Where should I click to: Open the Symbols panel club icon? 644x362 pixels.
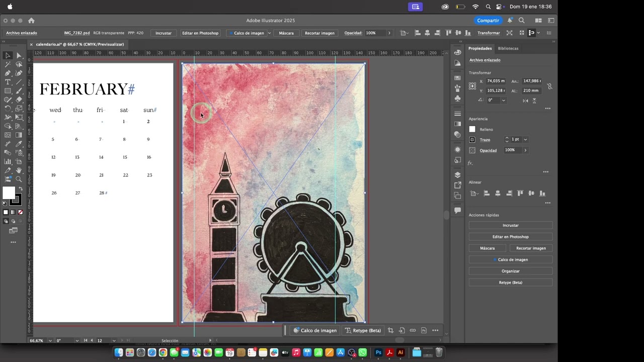(457, 99)
